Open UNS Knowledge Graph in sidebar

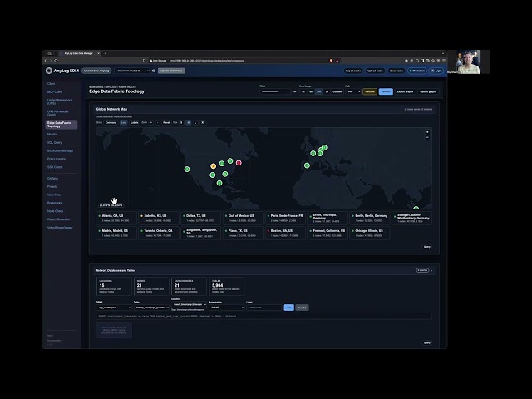click(57, 113)
